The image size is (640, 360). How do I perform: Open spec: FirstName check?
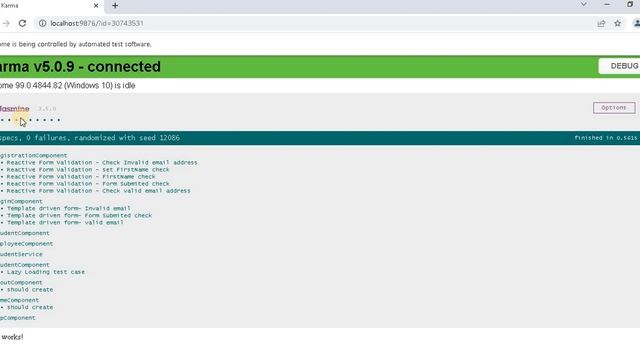[x=81, y=177]
